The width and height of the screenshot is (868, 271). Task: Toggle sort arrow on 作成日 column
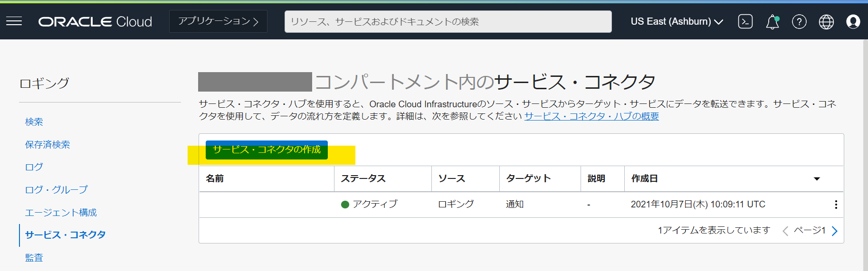(817, 179)
